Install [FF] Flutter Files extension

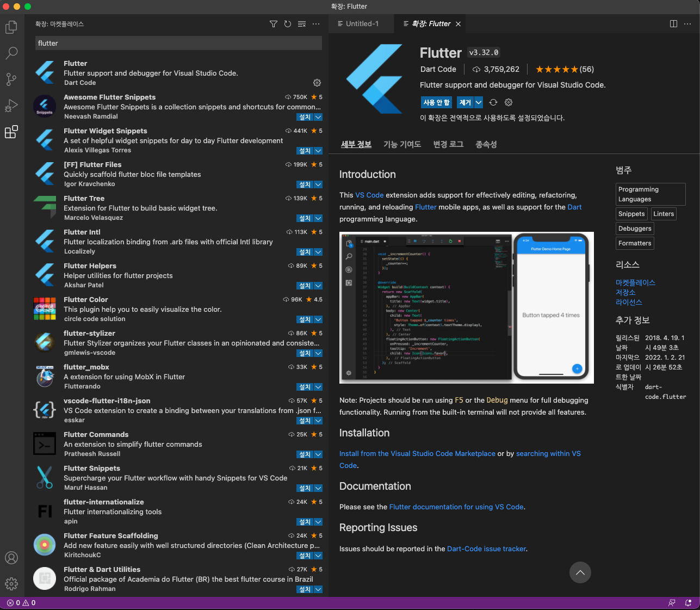click(305, 184)
